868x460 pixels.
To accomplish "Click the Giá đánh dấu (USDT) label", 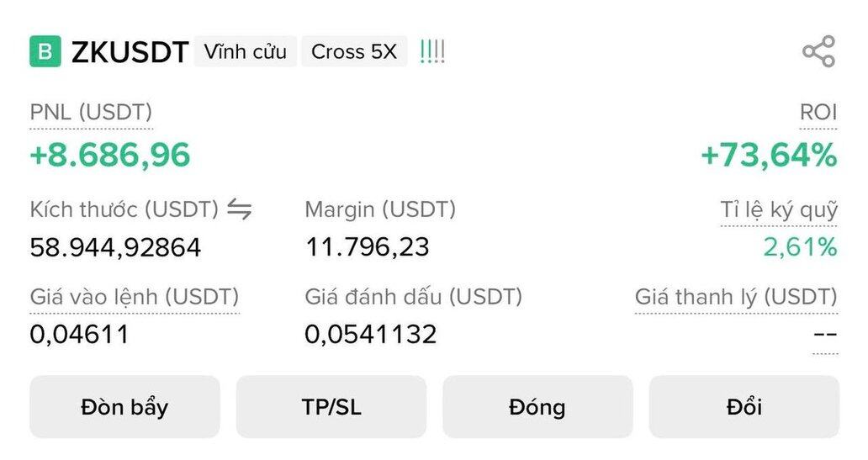I will 413,297.
